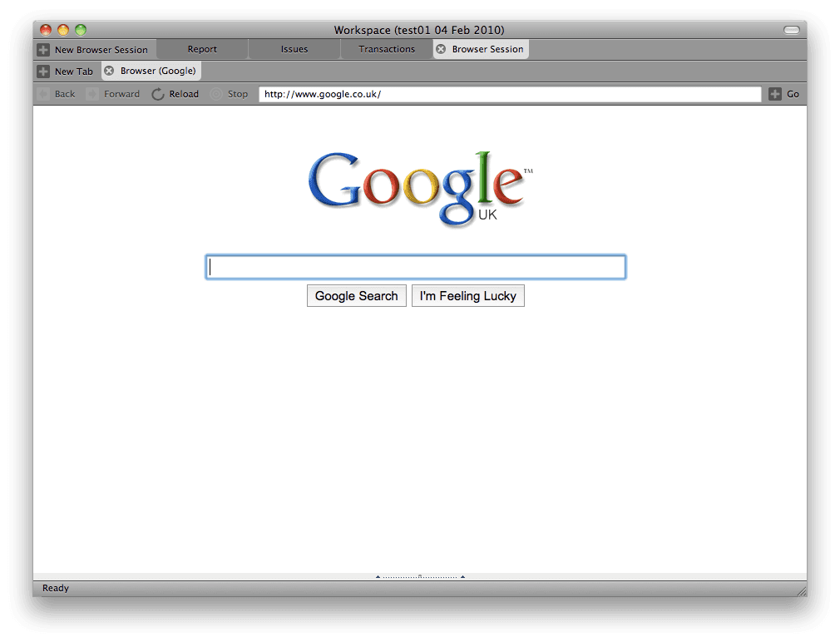This screenshot has width=840, height=642.
Task: Switch to the Issues tab
Action: pyautogui.click(x=294, y=49)
